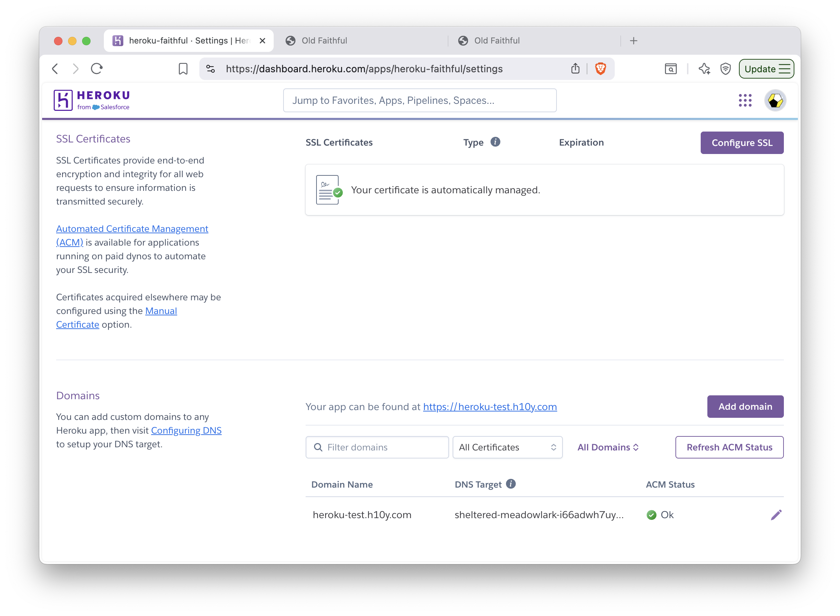
Task: Open a new browser tab
Action: [633, 41]
